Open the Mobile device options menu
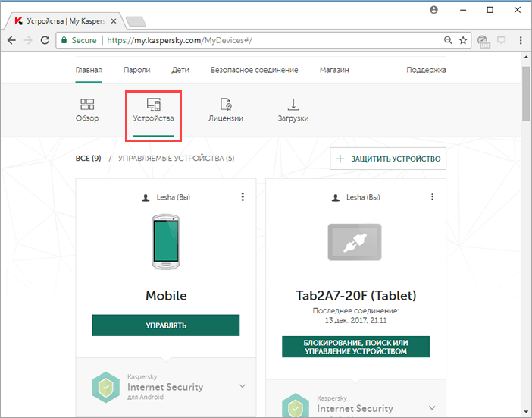 (x=243, y=197)
